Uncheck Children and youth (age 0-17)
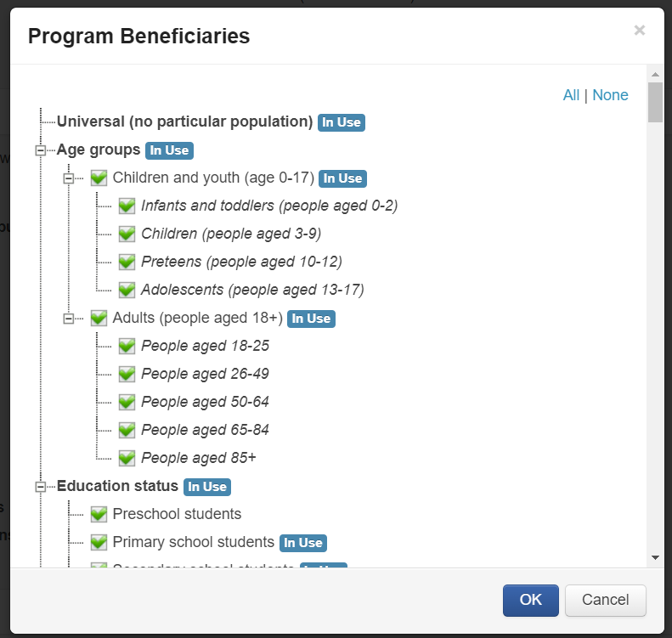This screenshot has width=672, height=638. coord(99,178)
